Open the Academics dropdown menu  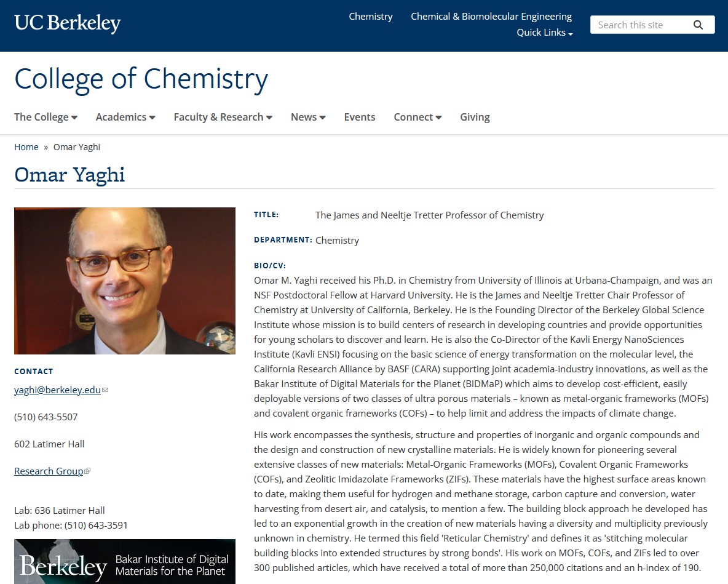[x=125, y=117]
